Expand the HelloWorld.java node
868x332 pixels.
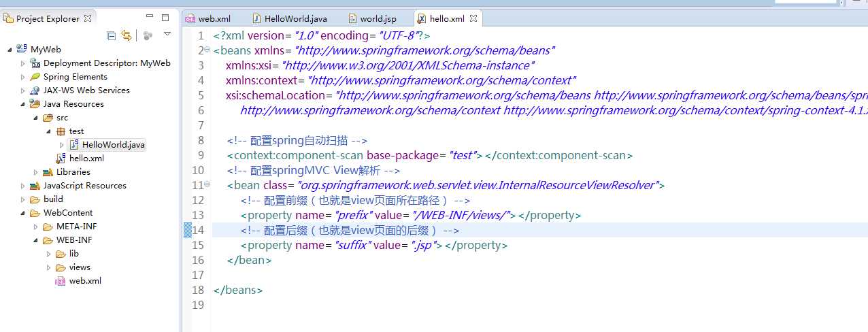tap(61, 144)
